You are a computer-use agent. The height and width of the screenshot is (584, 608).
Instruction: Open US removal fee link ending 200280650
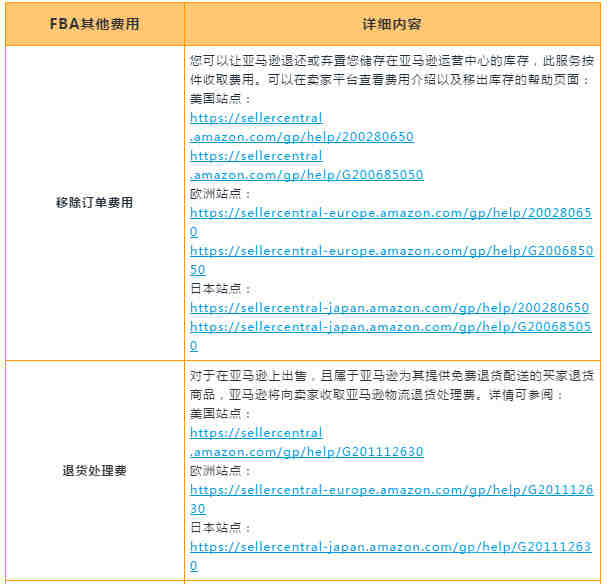(302, 127)
